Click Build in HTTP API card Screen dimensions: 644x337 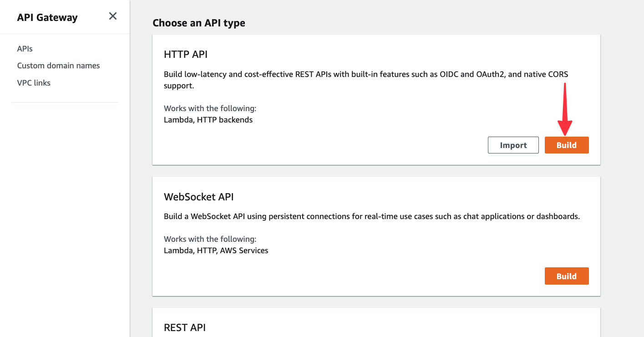[x=567, y=145]
